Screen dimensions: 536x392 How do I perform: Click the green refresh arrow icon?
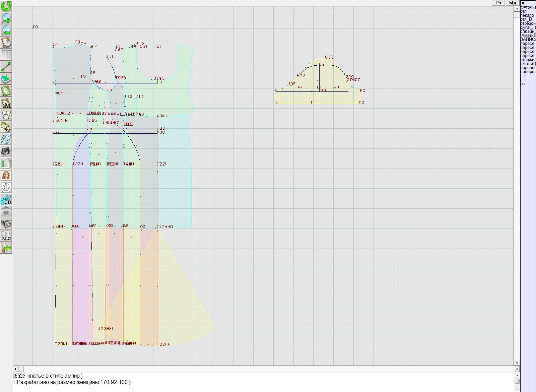tap(6, 6)
